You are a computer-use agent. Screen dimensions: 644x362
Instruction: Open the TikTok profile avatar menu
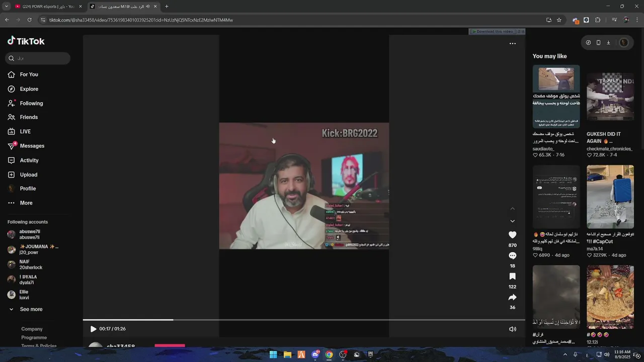pyautogui.click(x=624, y=43)
